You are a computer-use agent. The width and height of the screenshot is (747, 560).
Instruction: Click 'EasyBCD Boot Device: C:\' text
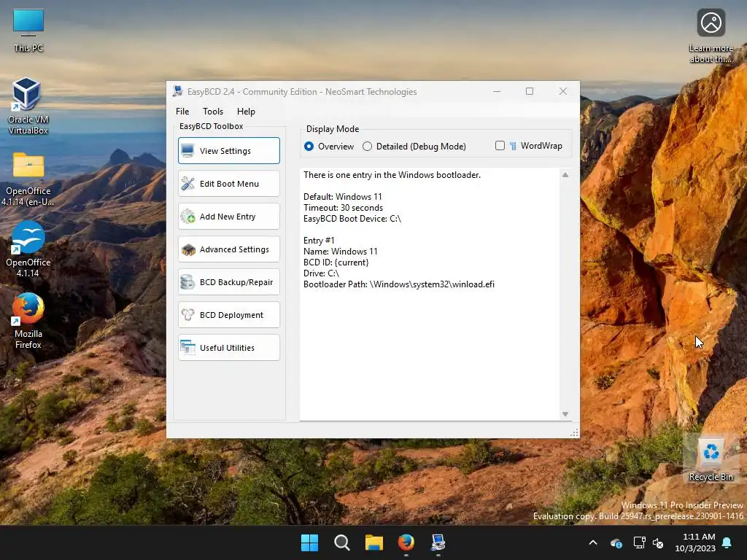[x=352, y=219]
